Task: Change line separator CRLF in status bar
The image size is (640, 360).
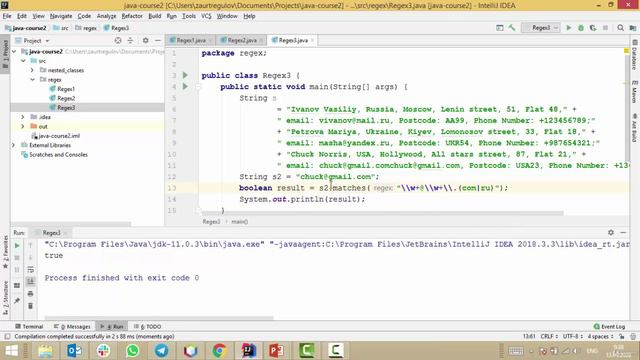Action: click(x=549, y=336)
